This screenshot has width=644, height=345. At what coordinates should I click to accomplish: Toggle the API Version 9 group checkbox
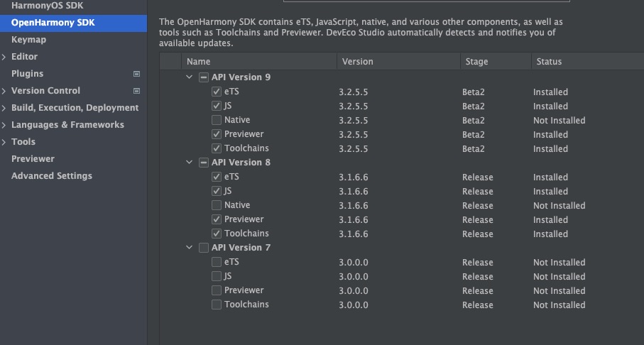204,77
